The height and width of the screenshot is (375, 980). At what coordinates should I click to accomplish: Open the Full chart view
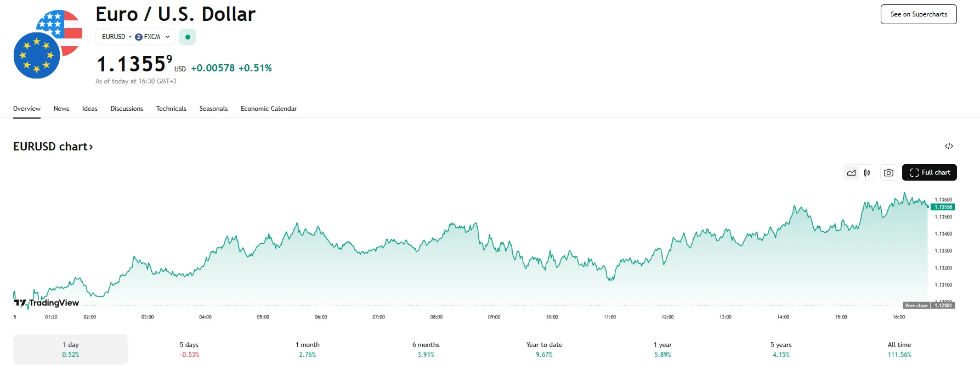coord(929,173)
